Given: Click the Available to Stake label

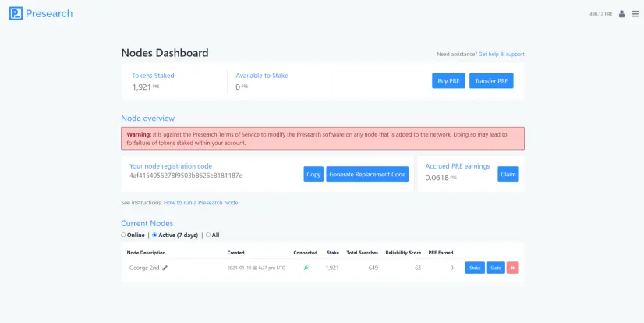Looking at the screenshot, I should point(262,76).
